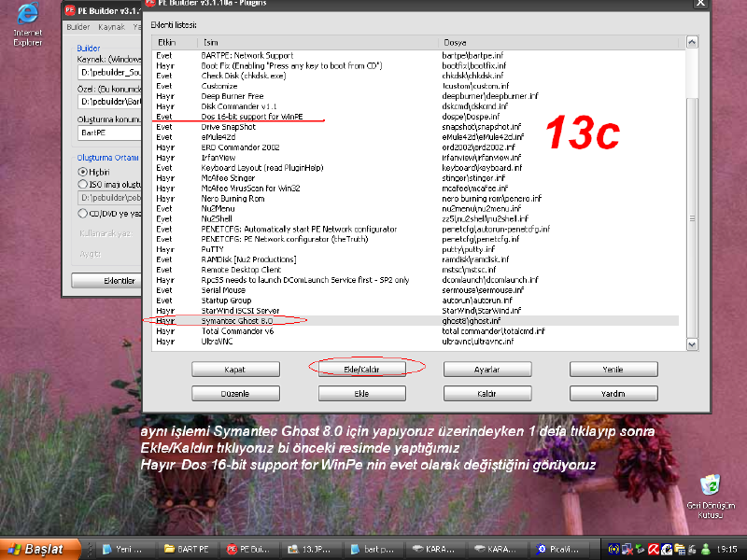The height and width of the screenshot is (560, 747).
Task: Click the Kaynak path input field
Action: coord(109,73)
